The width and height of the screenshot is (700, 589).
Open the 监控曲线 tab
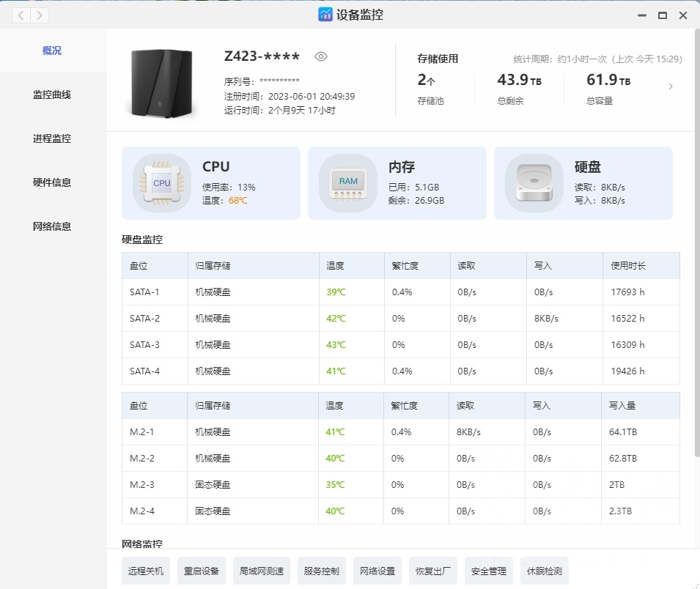coord(52,95)
